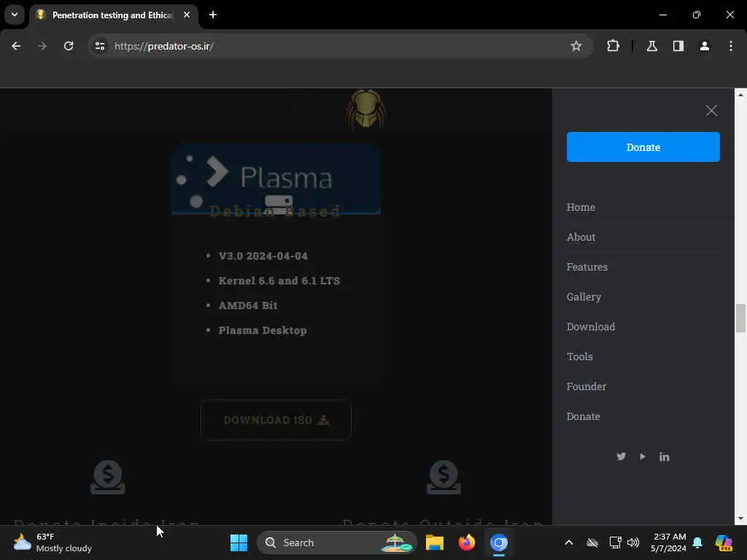The height and width of the screenshot is (560, 747).
Task: Open the Home menu item
Action: [581, 207]
